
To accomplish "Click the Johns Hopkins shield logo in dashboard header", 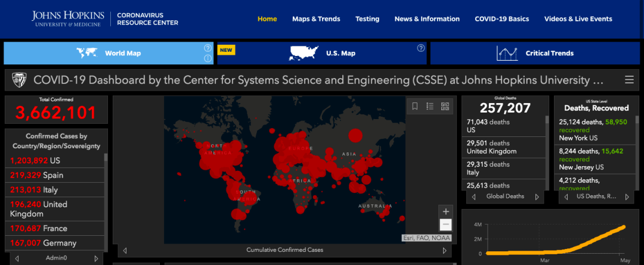I will tap(18, 80).
